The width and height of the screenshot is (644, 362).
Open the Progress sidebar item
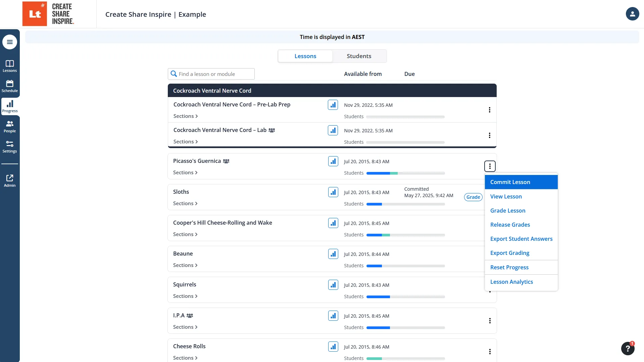click(10, 106)
